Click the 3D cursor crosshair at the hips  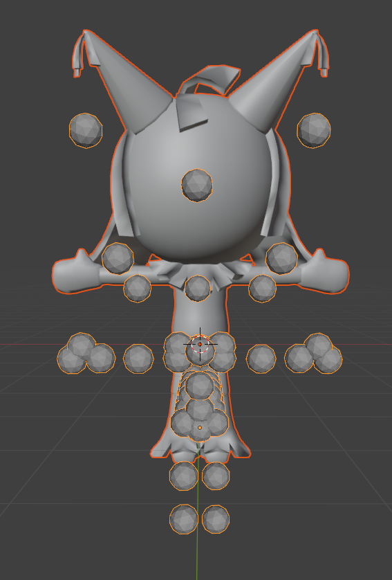200,345
